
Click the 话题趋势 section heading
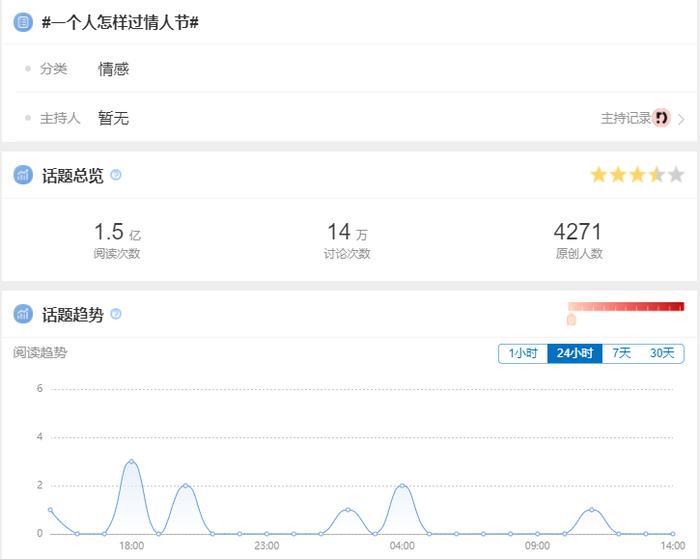coord(73,315)
